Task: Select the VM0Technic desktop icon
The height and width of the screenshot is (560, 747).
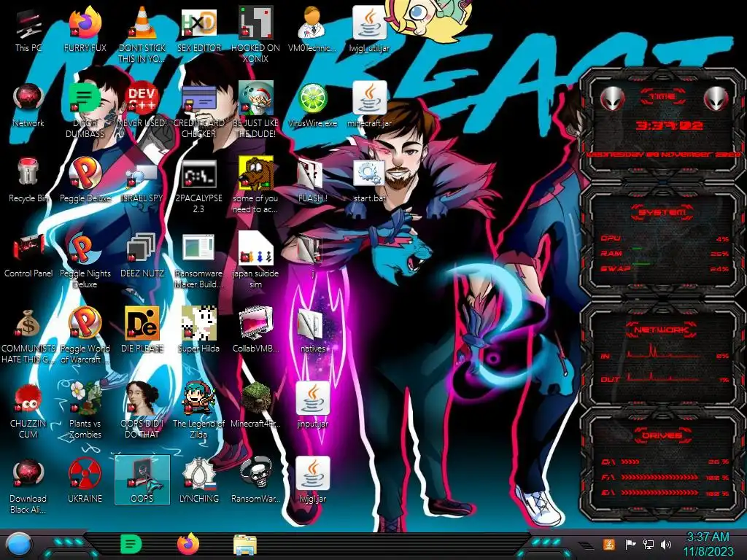Action: 312,31
